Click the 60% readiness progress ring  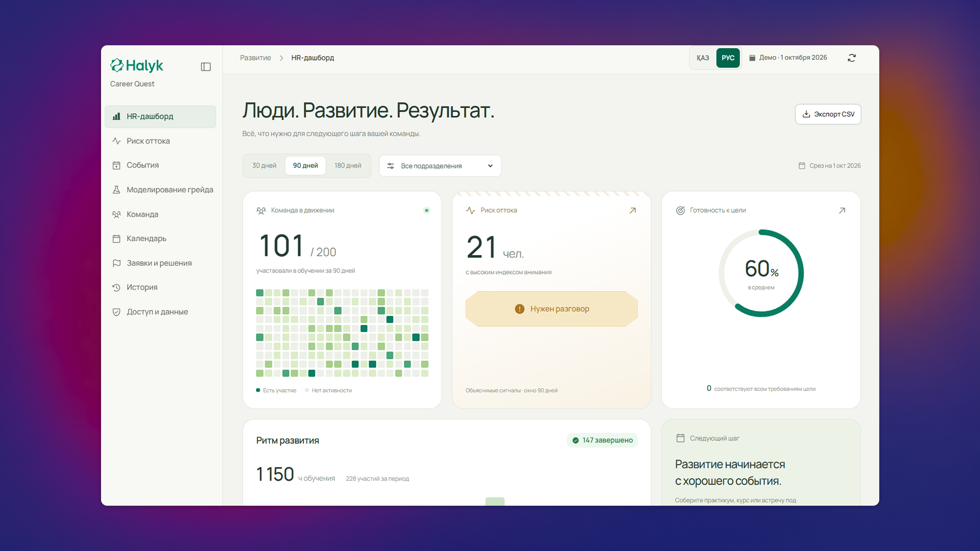[761, 273]
